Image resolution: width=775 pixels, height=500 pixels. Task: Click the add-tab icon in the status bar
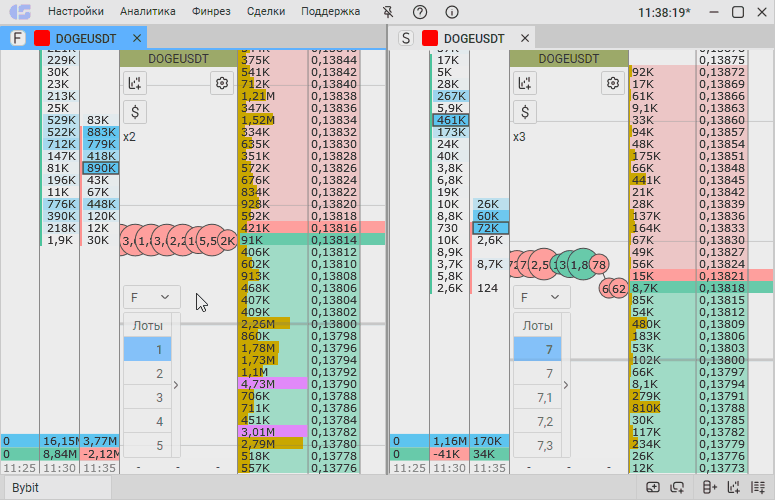pyautogui.click(x=677, y=488)
